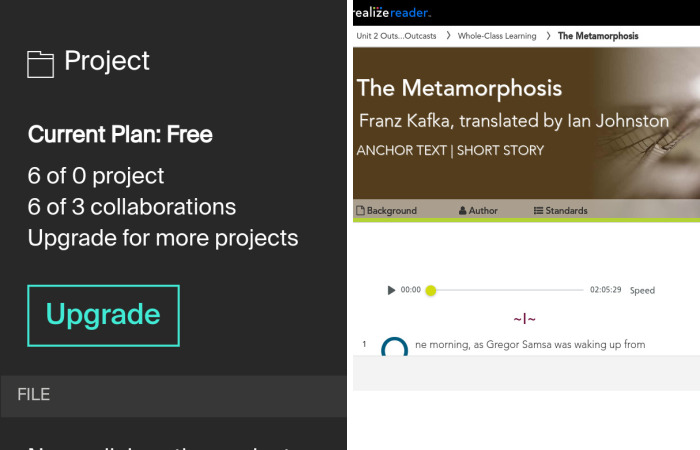Go to Unit 2 Outcasts breadcrumb
This screenshot has height=450, width=700.
[x=398, y=36]
